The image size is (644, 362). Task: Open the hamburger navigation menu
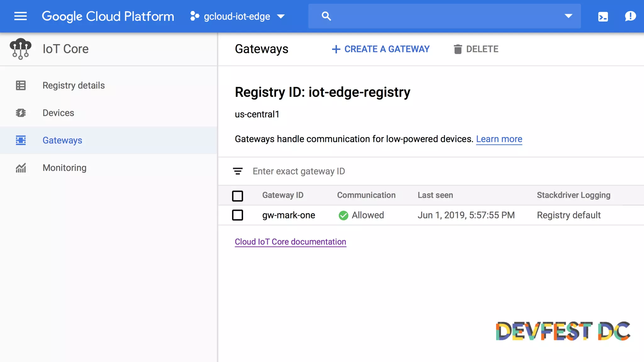coord(20,16)
